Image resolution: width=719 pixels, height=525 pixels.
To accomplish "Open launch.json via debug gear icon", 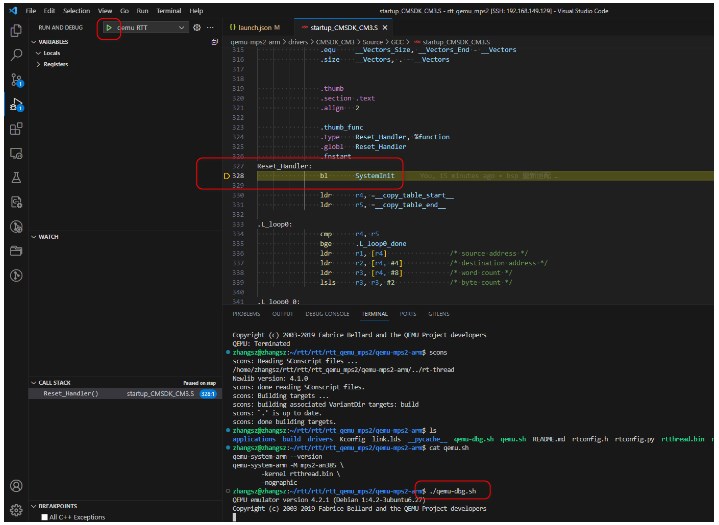I will (x=196, y=27).
